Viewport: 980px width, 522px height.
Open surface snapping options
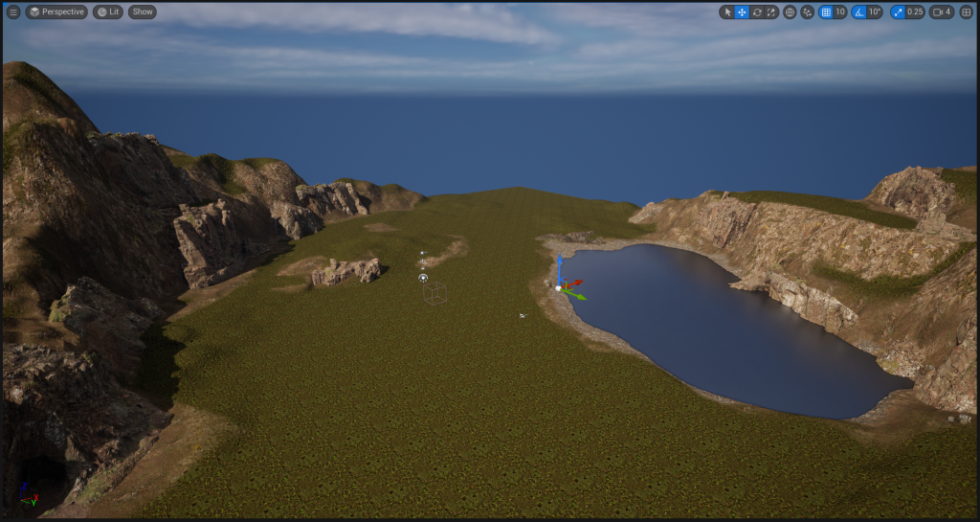(807, 12)
